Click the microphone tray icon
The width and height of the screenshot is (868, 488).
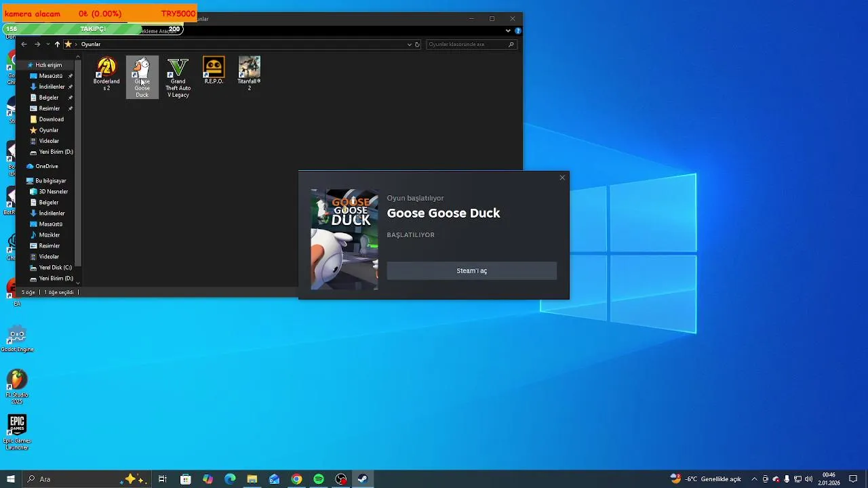click(x=787, y=479)
